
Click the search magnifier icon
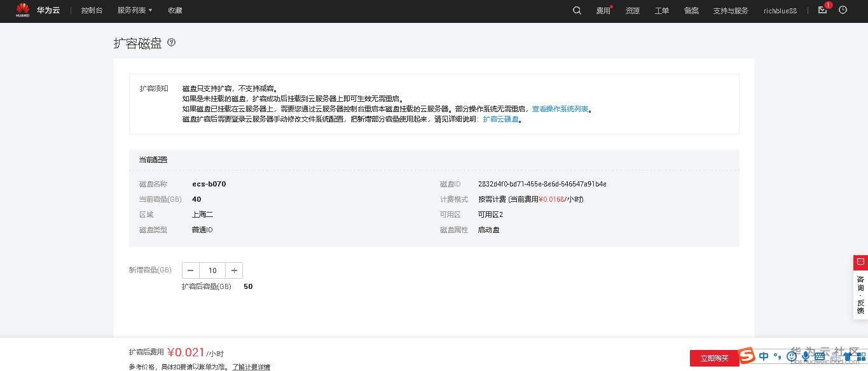point(577,11)
